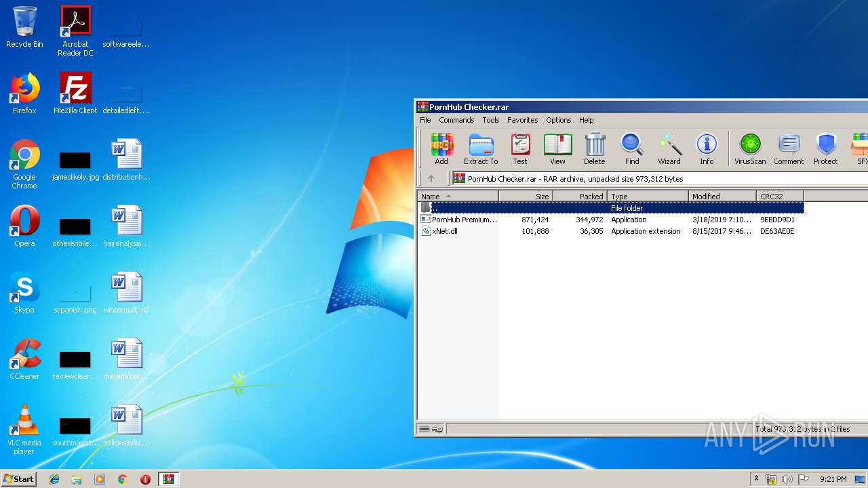
Task: Sort file list by Name column
Action: [458, 197]
